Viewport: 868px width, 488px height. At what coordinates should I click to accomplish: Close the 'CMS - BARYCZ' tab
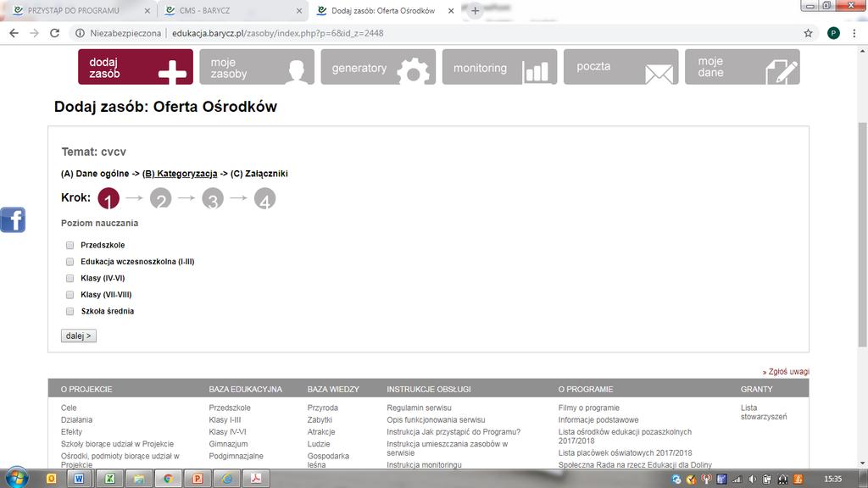coord(299,10)
